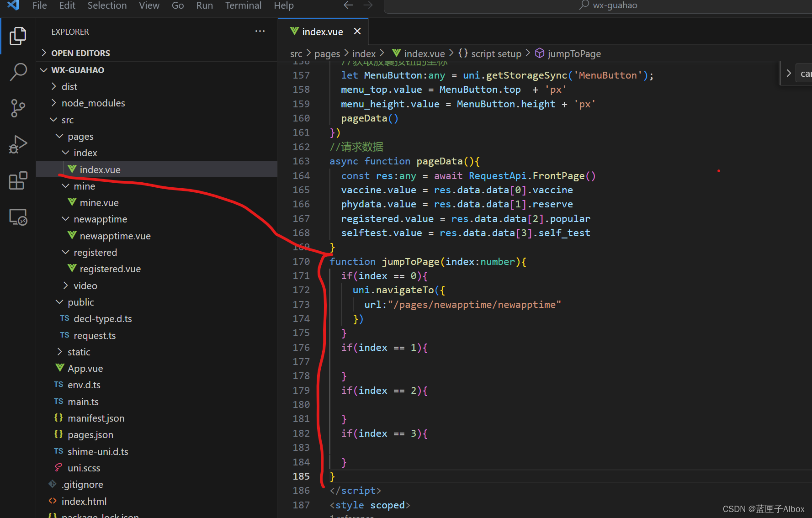Click the VS Code logo icon
Viewport: 812px width, 518px height.
point(14,5)
